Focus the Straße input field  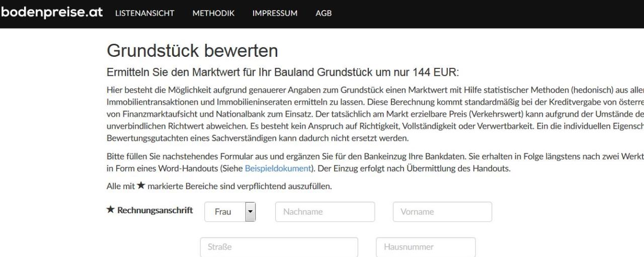279,247
